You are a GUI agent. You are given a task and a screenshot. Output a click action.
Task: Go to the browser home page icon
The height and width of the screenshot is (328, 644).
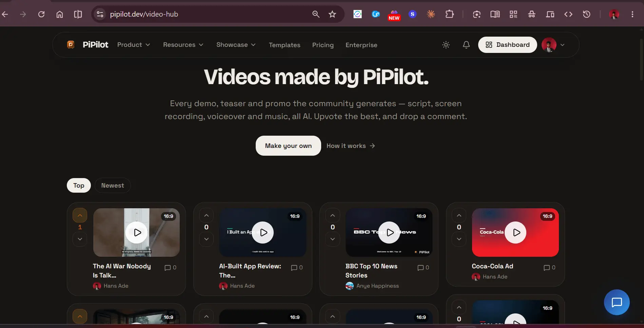[x=60, y=14]
